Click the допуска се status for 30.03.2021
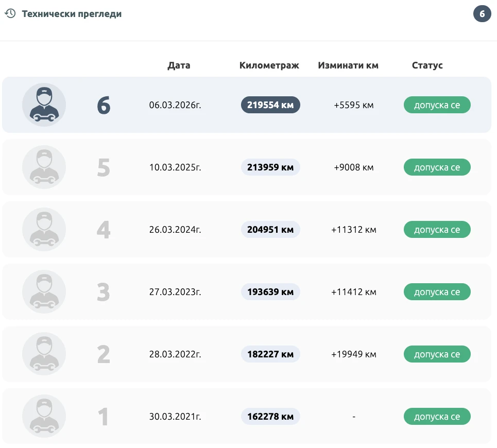 (437, 417)
